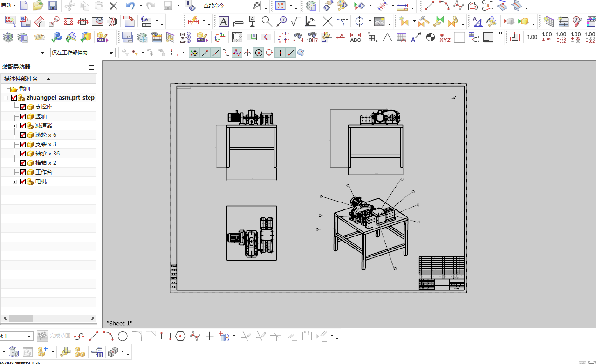
Task: Click the Undo arrow icon
Action: click(x=130, y=6)
